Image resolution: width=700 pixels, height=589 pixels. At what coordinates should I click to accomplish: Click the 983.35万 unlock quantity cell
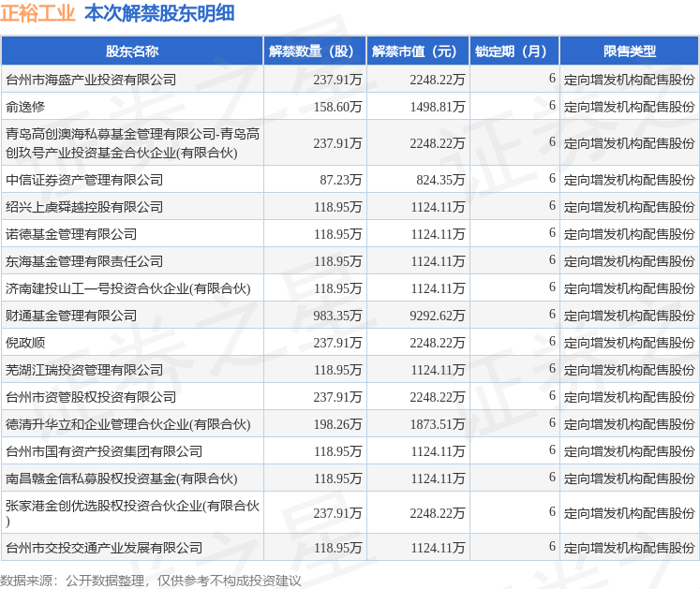click(x=315, y=316)
